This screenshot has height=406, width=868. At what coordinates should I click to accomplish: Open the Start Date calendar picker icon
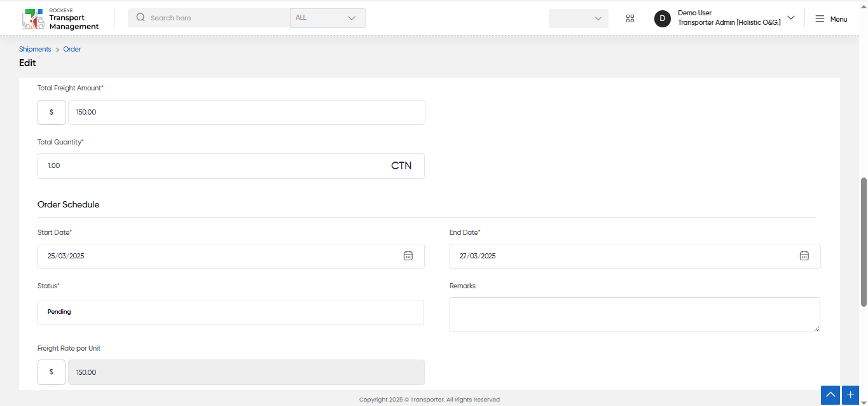pos(408,256)
